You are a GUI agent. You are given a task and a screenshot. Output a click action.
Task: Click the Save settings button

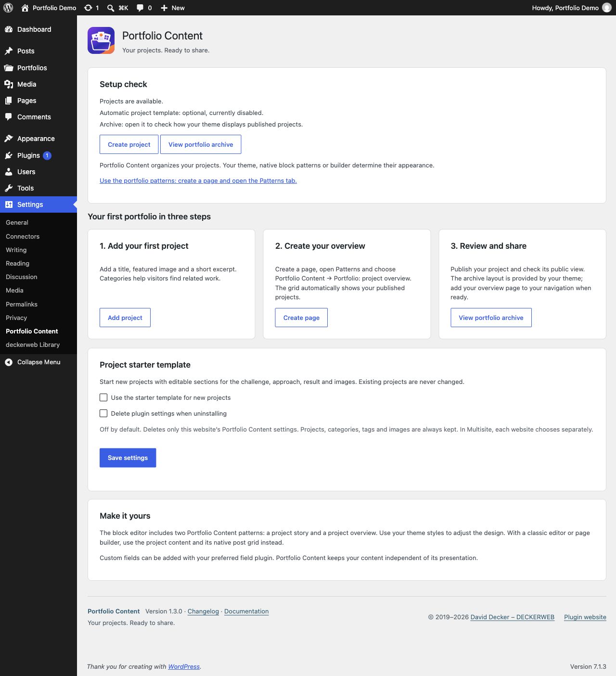(128, 458)
